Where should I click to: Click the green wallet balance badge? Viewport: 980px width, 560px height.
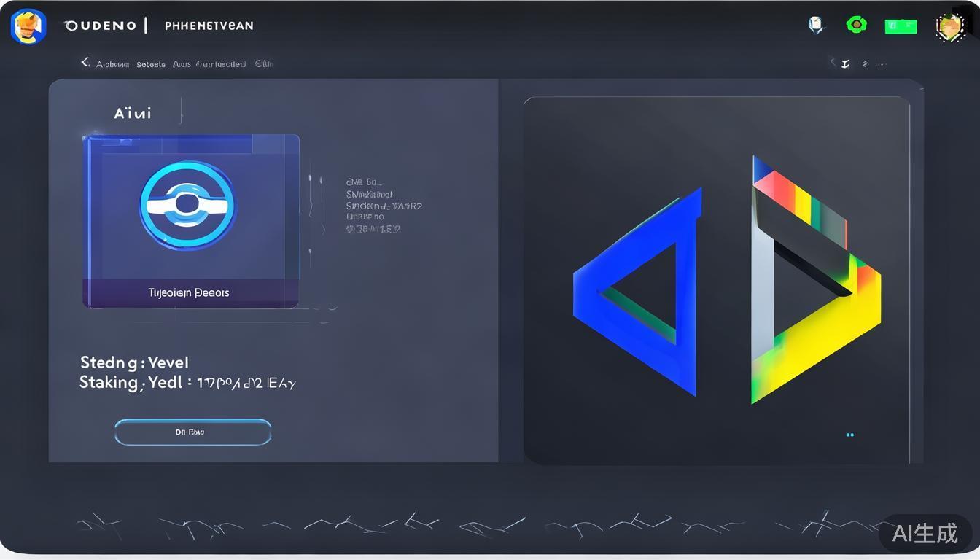click(901, 25)
